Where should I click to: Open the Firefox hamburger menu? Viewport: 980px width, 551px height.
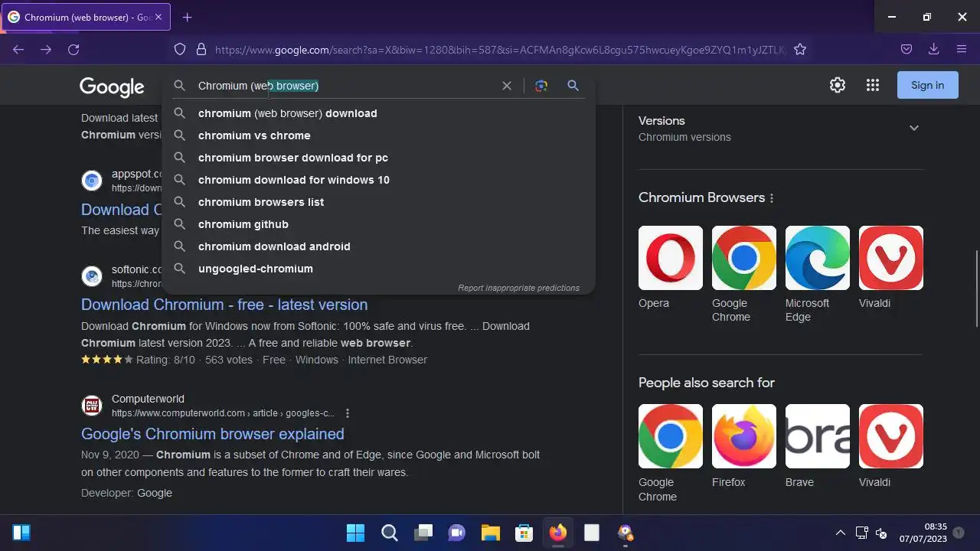pos(962,49)
